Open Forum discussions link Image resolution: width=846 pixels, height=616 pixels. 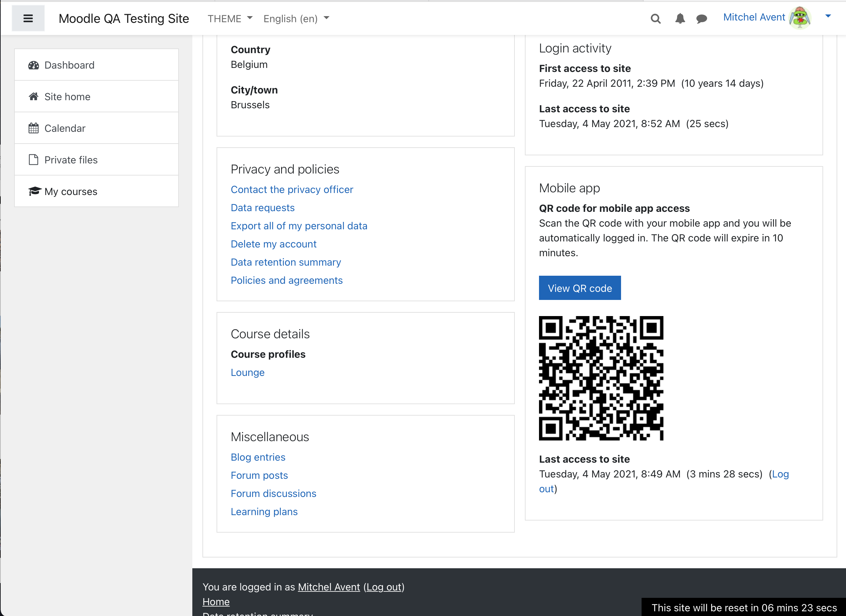[x=273, y=493]
